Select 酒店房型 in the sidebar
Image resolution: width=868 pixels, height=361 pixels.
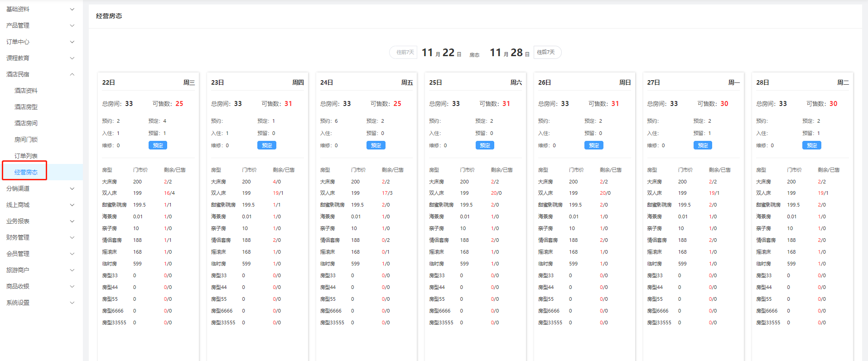[x=26, y=107]
